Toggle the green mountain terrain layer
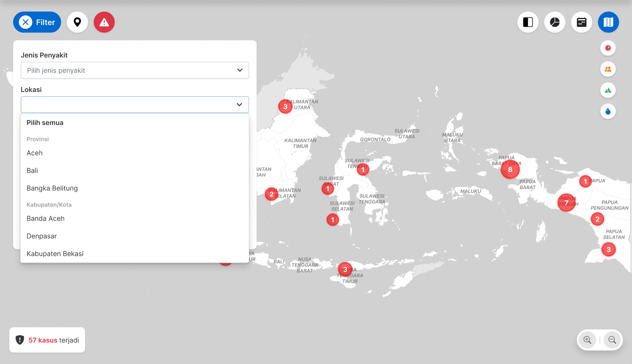 [x=608, y=90]
